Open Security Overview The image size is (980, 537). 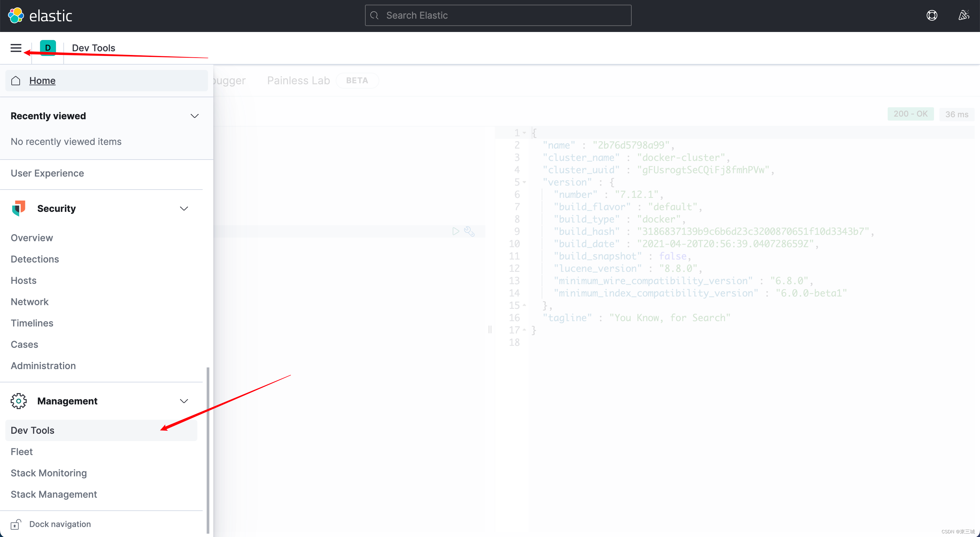pyautogui.click(x=32, y=238)
